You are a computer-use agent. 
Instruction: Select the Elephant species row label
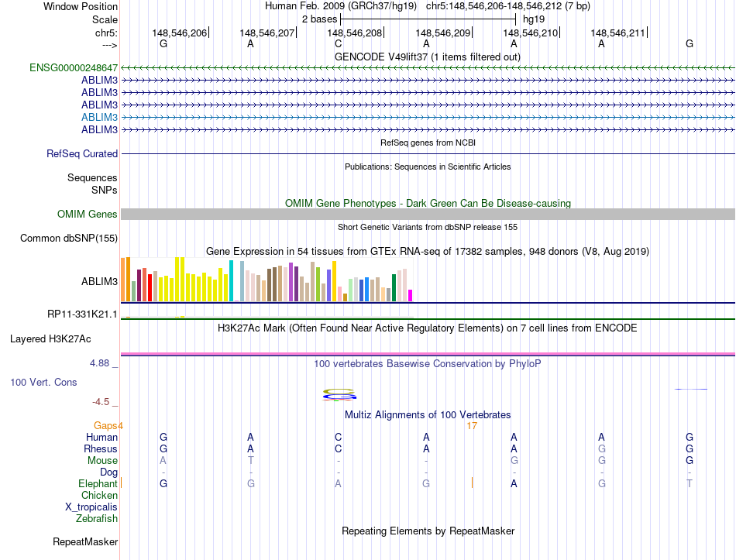click(98, 484)
